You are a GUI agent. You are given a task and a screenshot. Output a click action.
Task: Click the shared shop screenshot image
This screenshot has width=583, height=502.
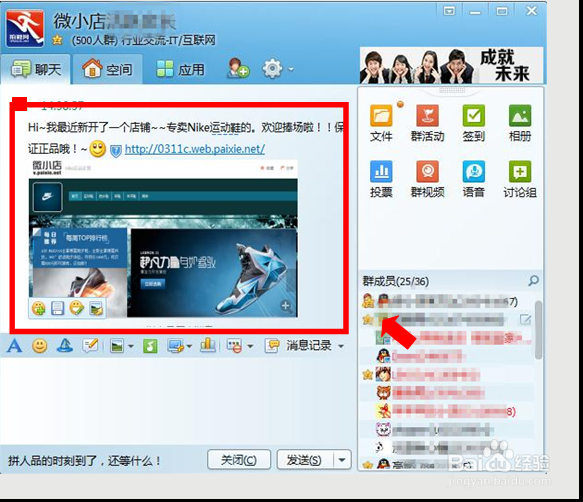click(x=163, y=239)
